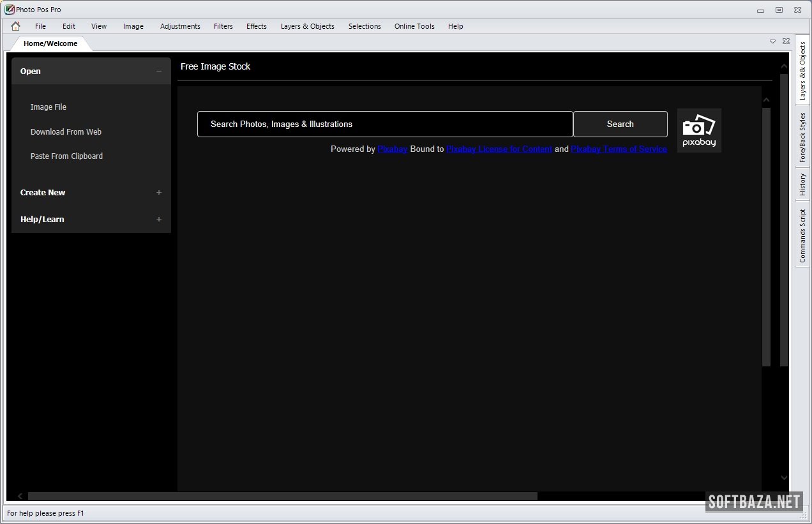Close the Home/Welcome tab with X icon
The height and width of the screenshot is (524, 812).
[x=786, y=41]
